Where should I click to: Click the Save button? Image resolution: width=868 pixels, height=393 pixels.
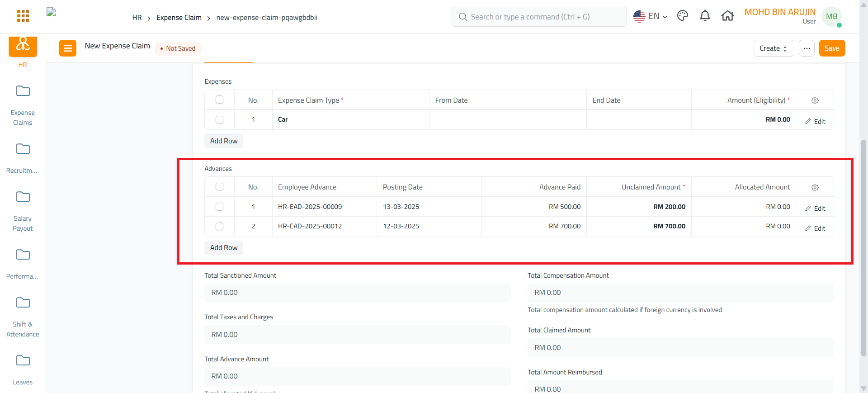[x=832, y=48]
